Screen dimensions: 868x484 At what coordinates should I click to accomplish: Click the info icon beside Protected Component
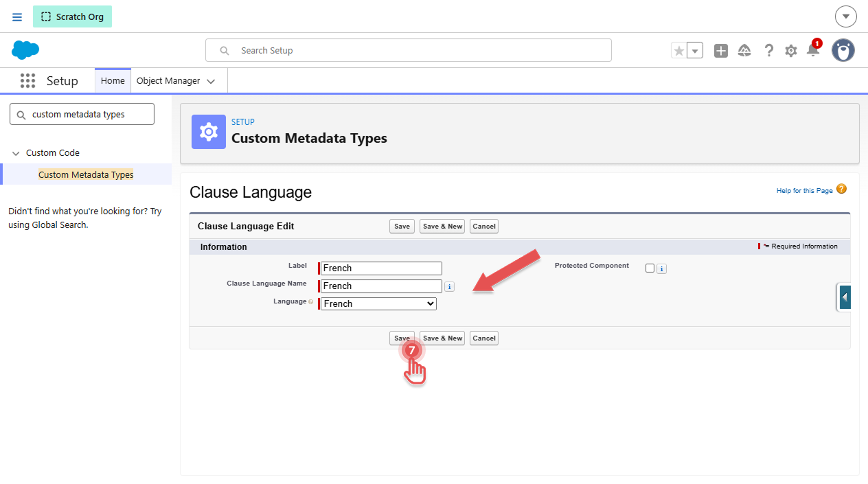(661, 269)
